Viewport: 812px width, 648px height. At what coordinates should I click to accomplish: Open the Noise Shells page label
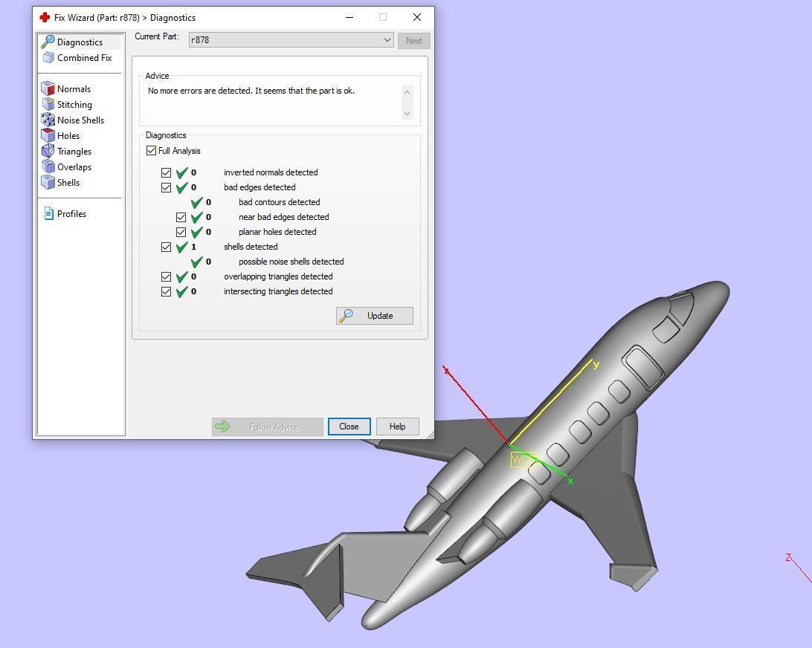pos(80,120)
